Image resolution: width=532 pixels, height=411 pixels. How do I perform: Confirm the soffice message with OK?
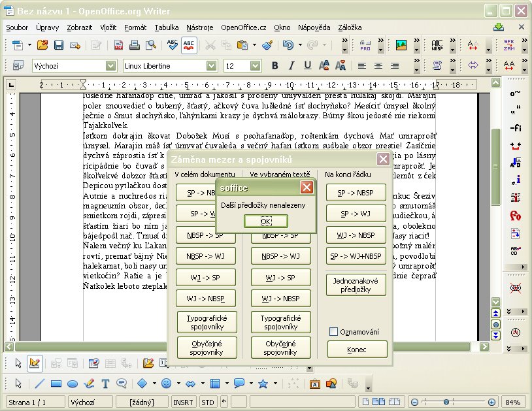pyautogui.click(x=265, y=222)
